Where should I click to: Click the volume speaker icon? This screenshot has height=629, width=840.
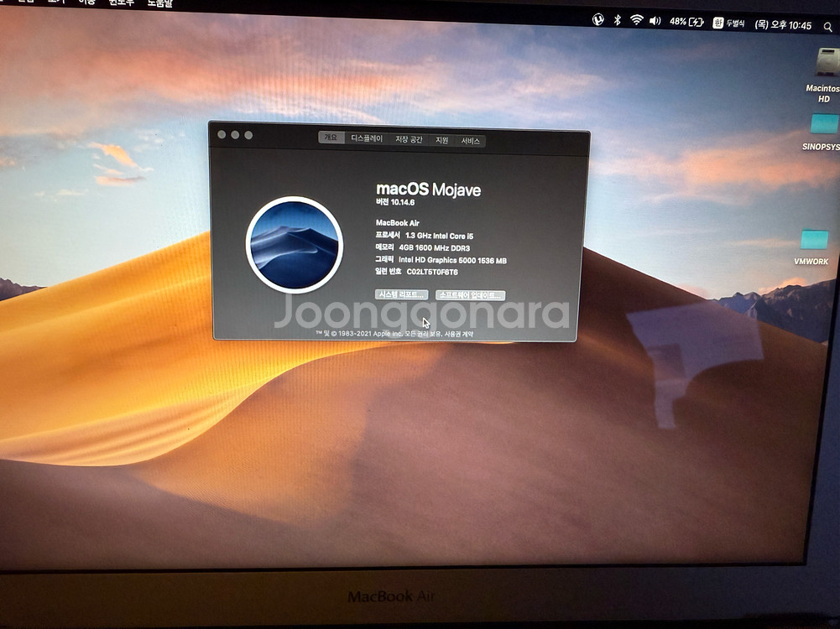point(655,21)
